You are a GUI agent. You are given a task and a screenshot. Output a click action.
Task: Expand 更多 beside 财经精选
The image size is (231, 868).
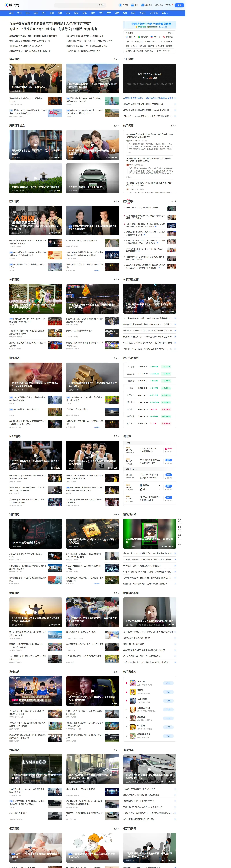pyautogui.click(x=116, y=358)
